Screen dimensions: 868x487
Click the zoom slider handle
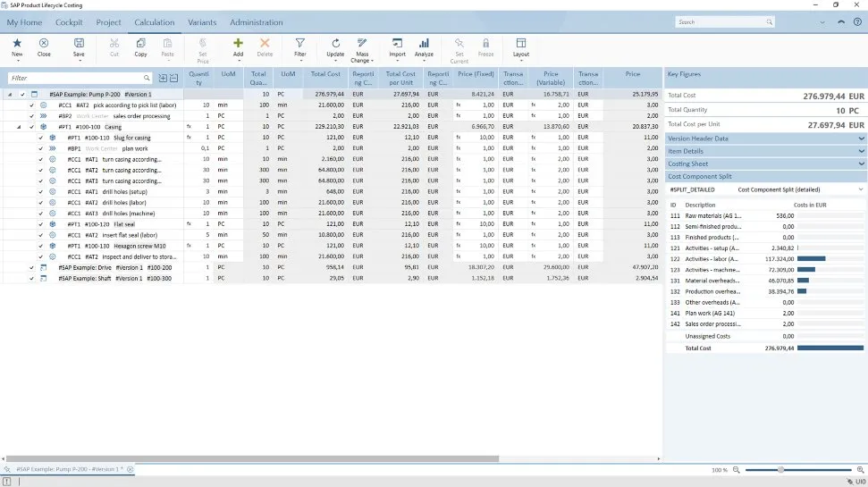tap(780, 470)
